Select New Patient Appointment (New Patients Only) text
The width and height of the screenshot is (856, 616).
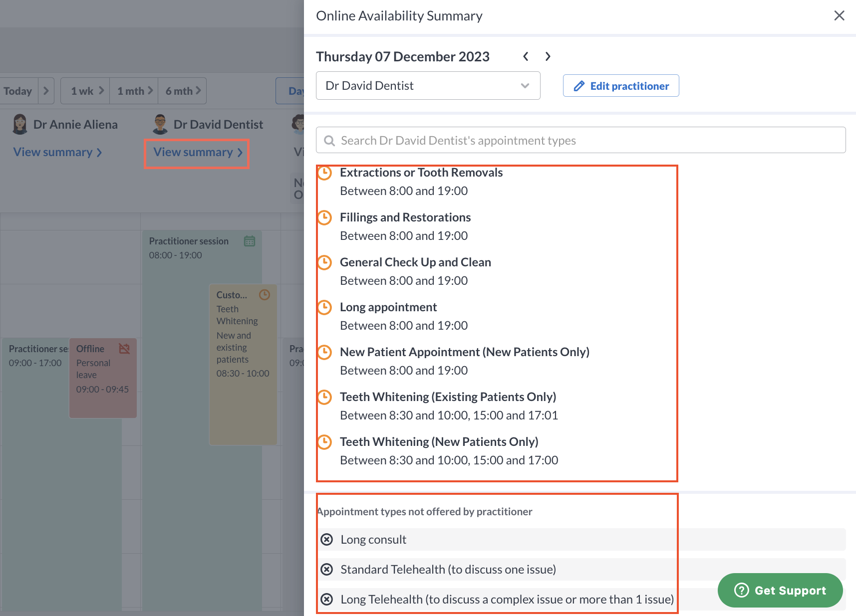point(465,352)
